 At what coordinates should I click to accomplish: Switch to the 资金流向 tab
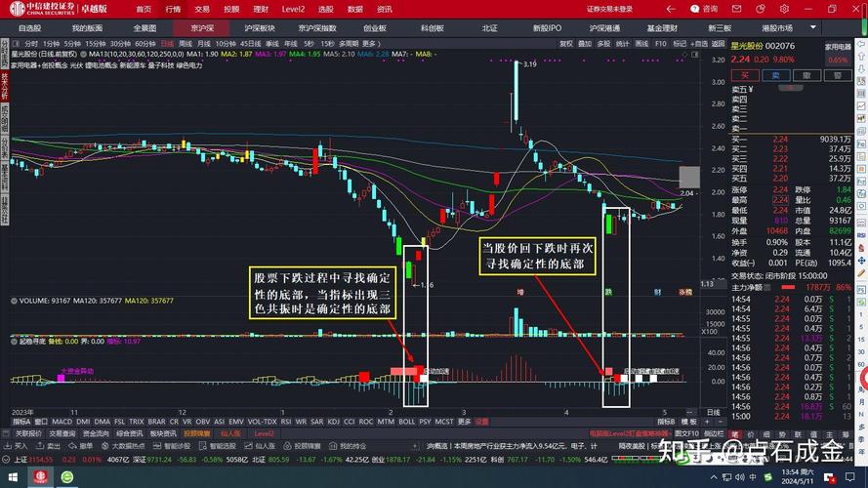pyautogui.click(x=96, y=433)
